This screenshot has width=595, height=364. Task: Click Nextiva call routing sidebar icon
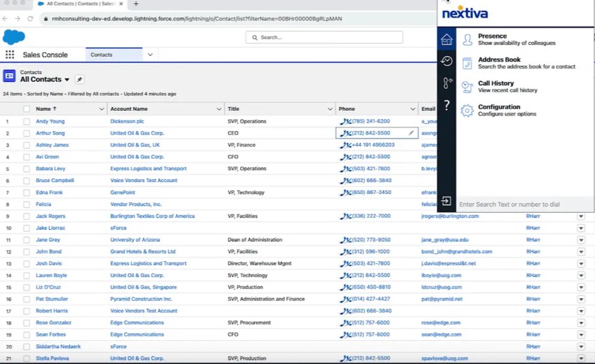447,83
